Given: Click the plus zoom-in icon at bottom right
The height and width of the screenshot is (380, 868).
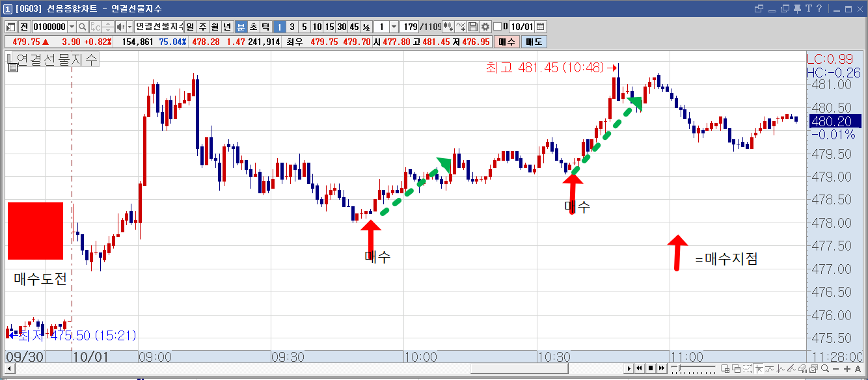Looking at the screenshot, I should pyautogui.click(x=847, y=369).
